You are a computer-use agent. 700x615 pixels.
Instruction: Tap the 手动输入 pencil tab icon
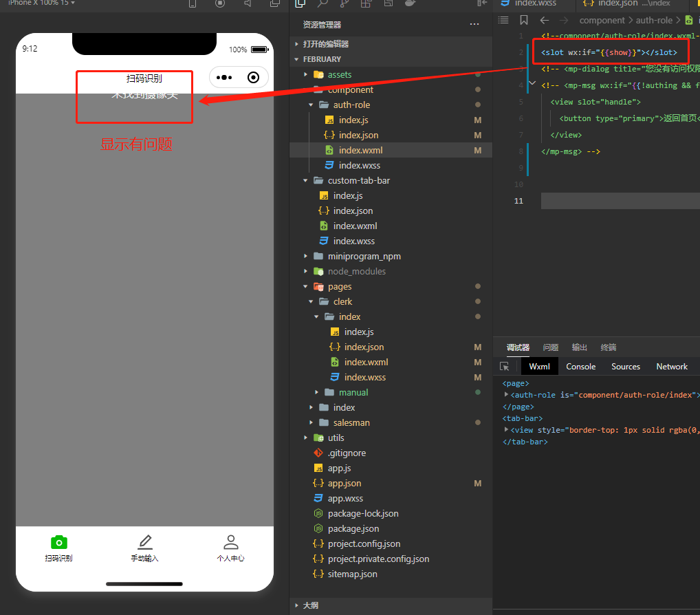click(144, 542)
